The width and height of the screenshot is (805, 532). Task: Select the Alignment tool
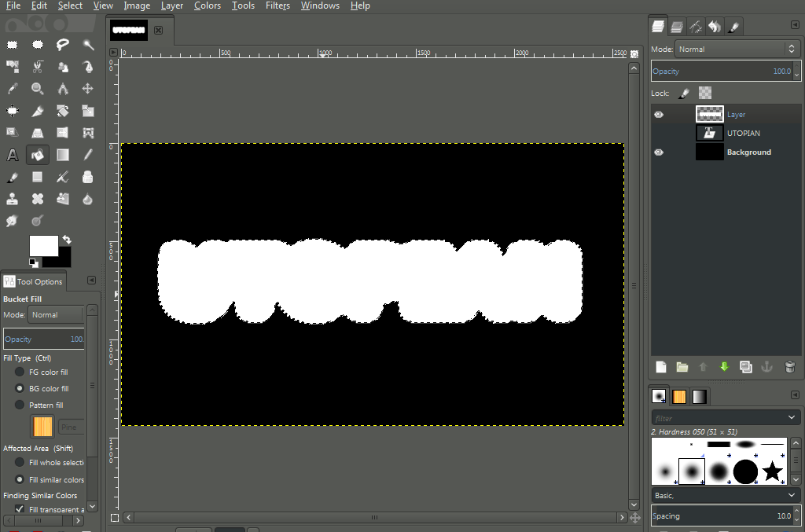point(13,111)
